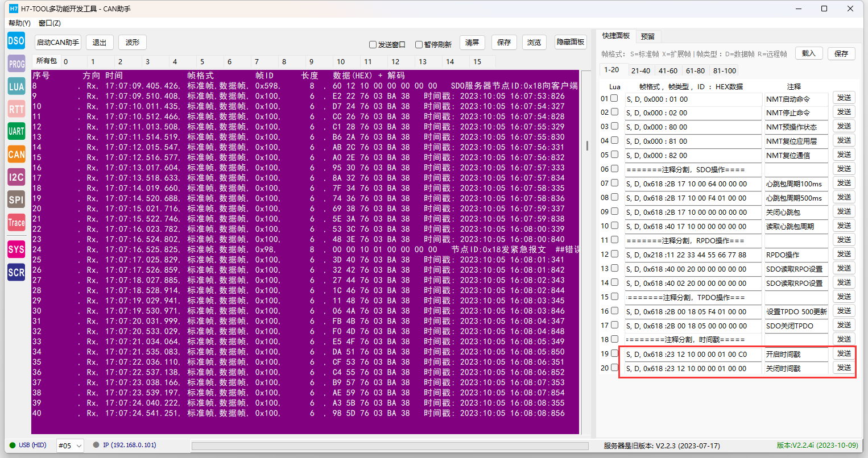Edit the 关闭时间戳 note field in row 20

[x=796, y=368]
